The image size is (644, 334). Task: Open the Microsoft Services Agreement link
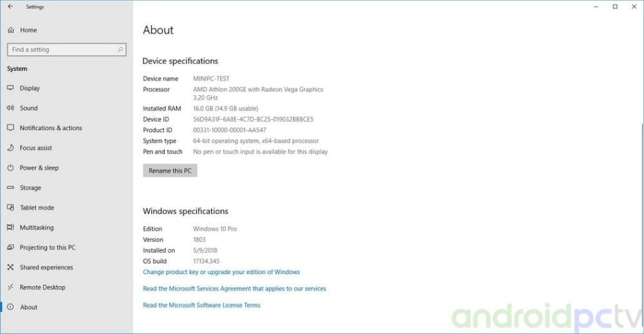(x=234, y=289)
